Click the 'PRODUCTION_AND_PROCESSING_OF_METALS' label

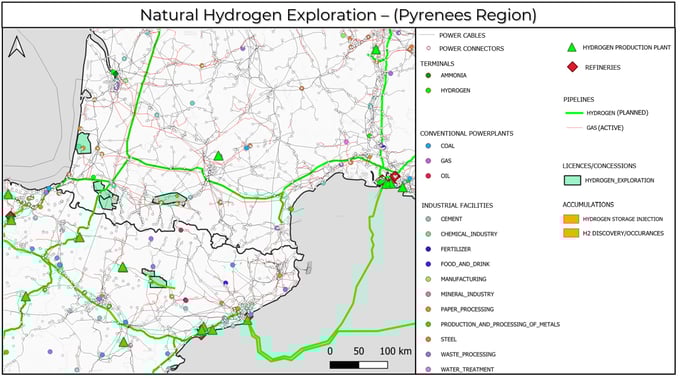click(x=500, y=324)
